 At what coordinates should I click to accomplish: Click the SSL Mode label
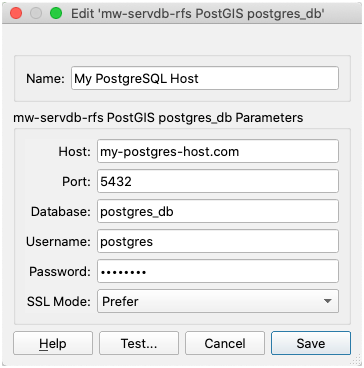click(x=59, y=302)
